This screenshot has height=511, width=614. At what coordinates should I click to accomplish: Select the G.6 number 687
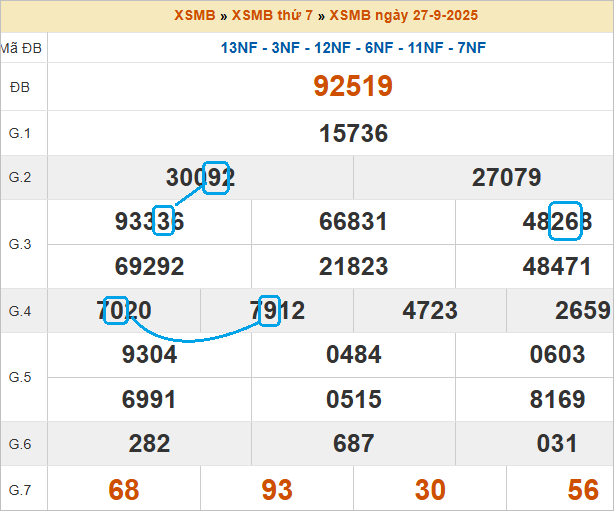click(x=353, y=444)
